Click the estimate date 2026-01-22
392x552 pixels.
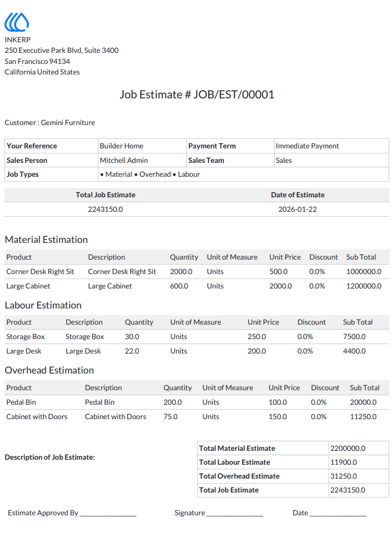pyautogui.click(x=297, y=209)
